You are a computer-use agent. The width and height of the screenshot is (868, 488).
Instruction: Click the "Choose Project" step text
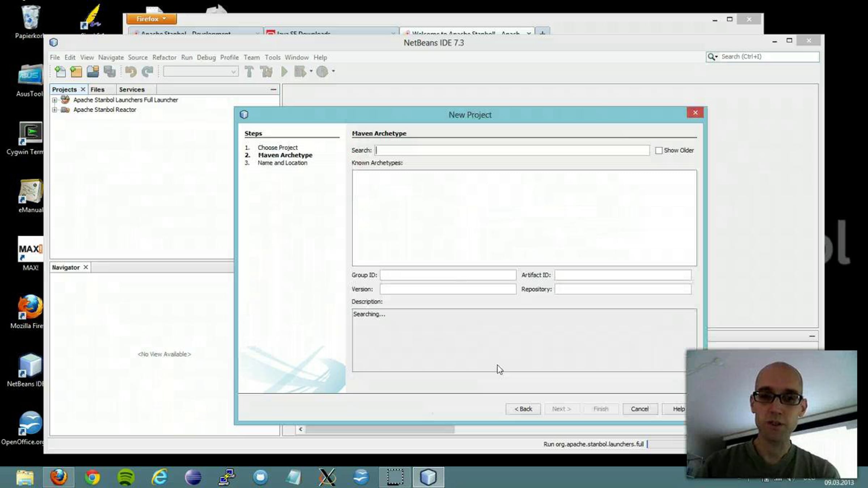click(277, 147)
